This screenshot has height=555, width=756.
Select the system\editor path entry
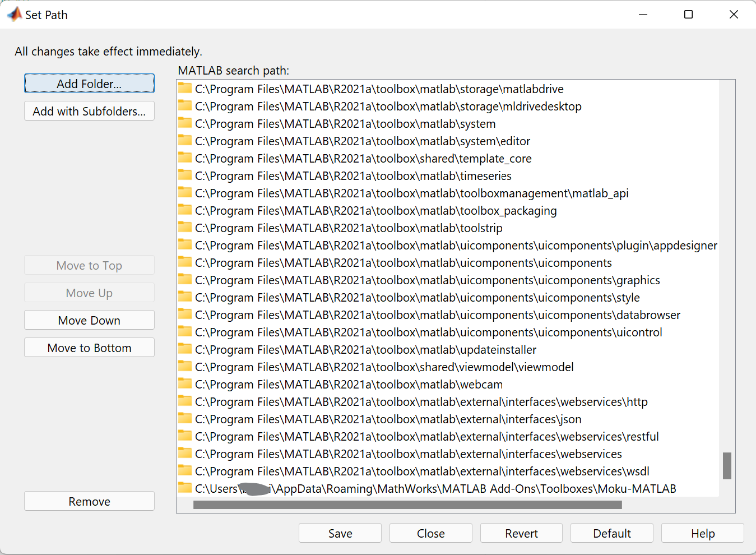click(363, 141)
